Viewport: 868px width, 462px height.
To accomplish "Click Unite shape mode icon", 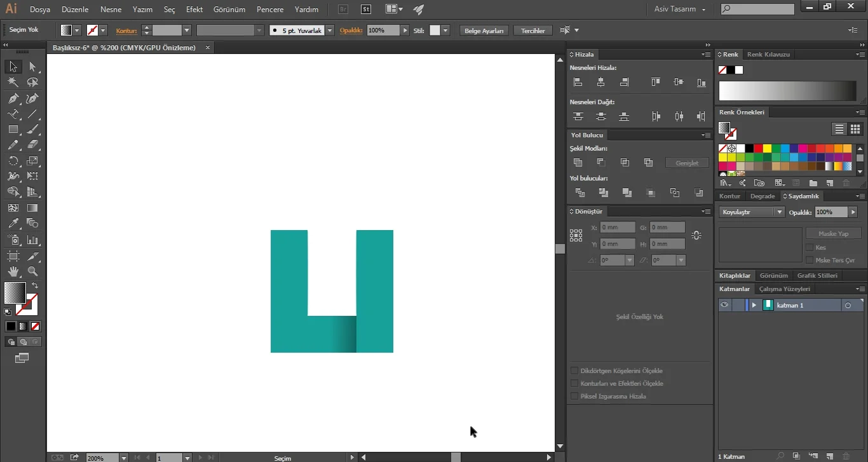I will [578, 163].
